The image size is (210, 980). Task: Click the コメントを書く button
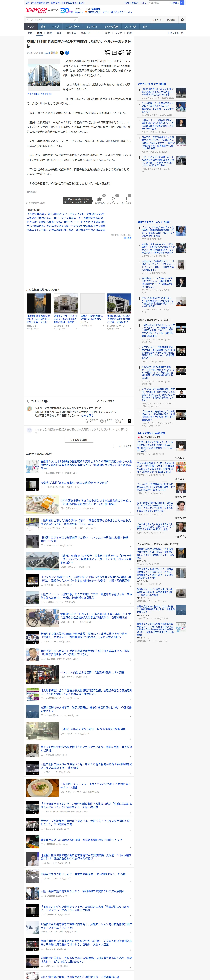[105, 401]
